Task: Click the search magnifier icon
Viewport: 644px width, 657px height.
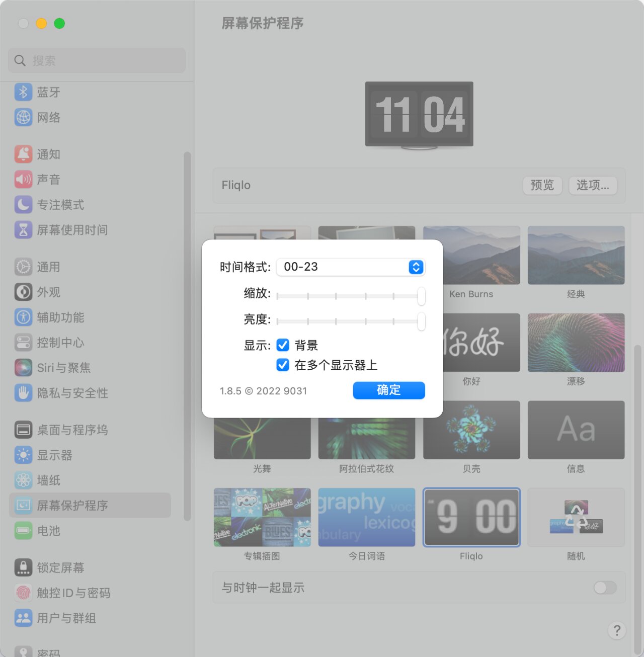Action: click(x=20, y=61)
